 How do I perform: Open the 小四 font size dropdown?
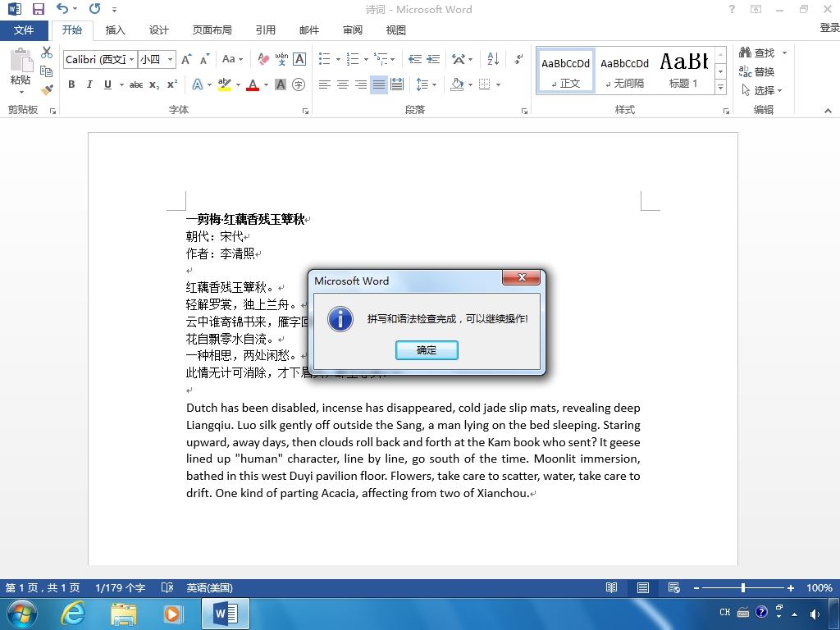pyautogui.click(x=170, y=59)
